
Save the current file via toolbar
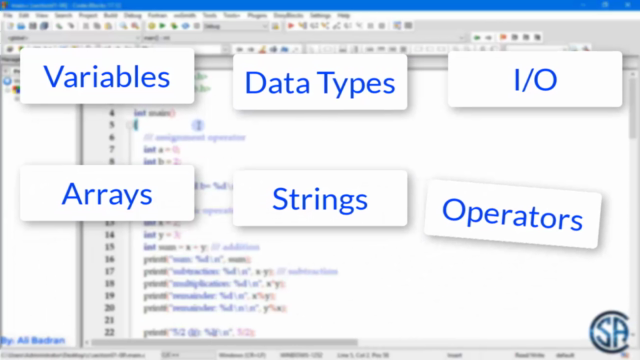click(33, 26)
